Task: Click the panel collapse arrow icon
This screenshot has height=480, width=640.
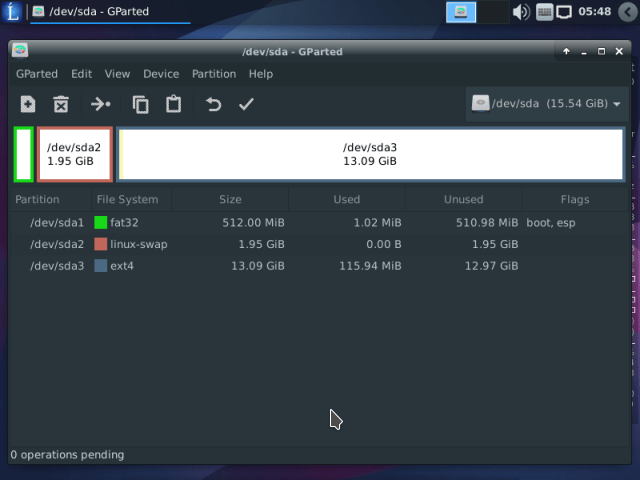Action: (628, 12)
